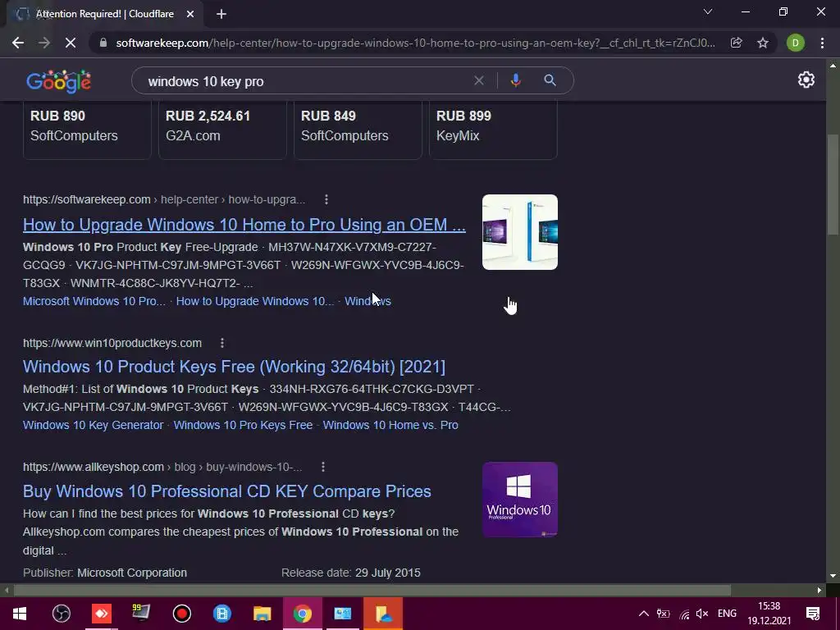This screenshot has width=840, height=630.
Task: Open the network Wi-Fi tray icon
Action: (684, 614)
